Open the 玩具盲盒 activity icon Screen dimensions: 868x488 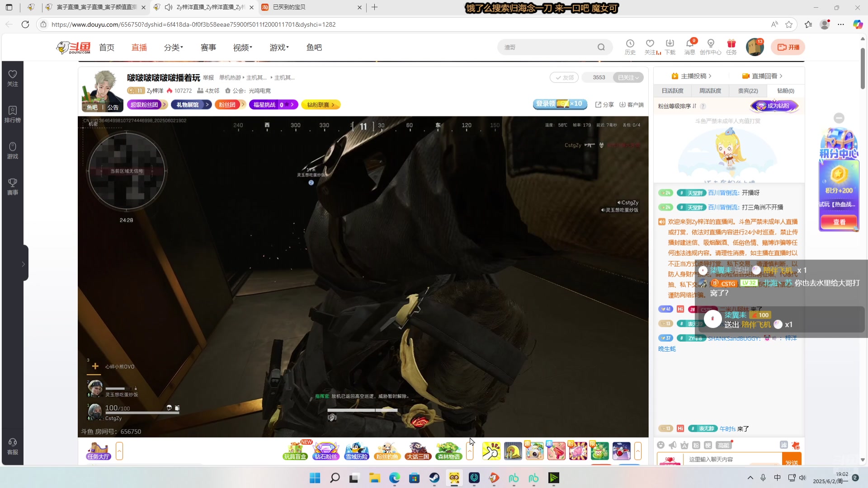coord(295,450)
